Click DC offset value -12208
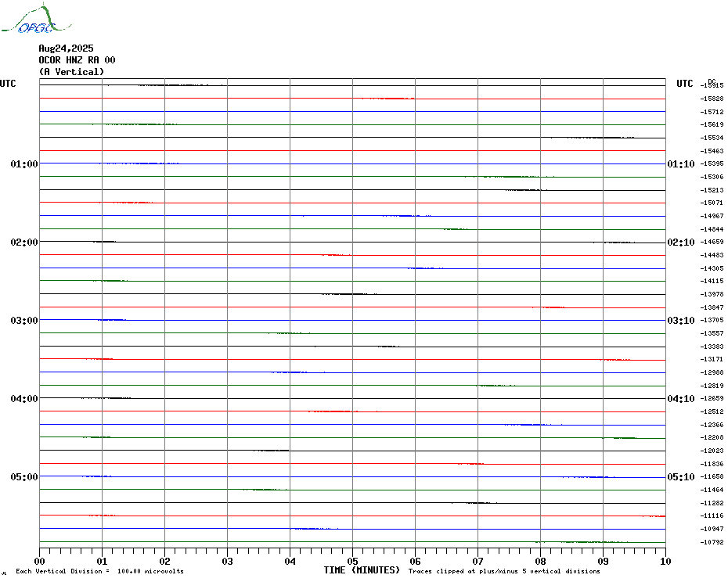The image size is (728, 582). tap(712, 437)
